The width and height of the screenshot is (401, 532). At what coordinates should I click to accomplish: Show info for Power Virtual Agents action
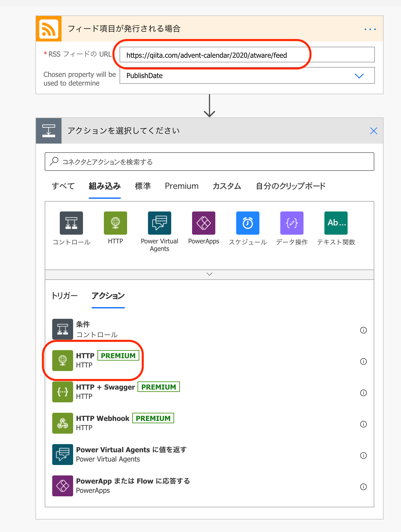[363, 455]
